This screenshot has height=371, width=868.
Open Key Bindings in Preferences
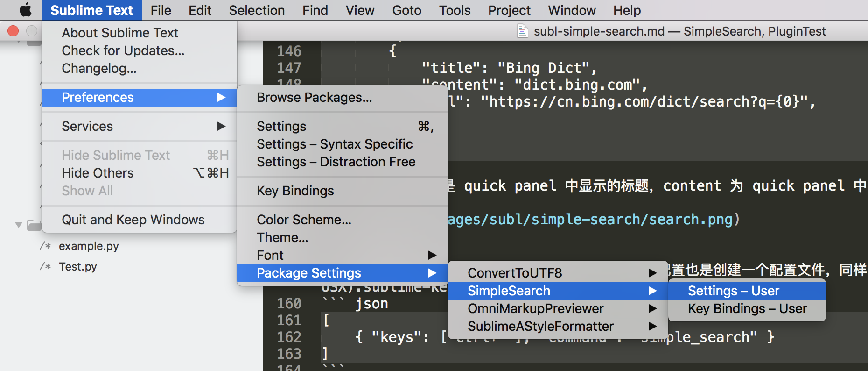[x=343, y=191]
